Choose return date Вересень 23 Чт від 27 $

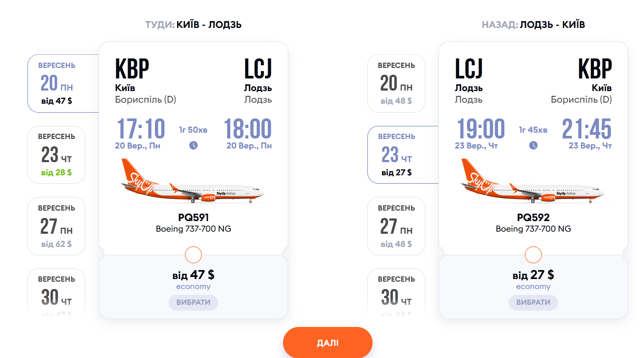[x=403, y=155]
